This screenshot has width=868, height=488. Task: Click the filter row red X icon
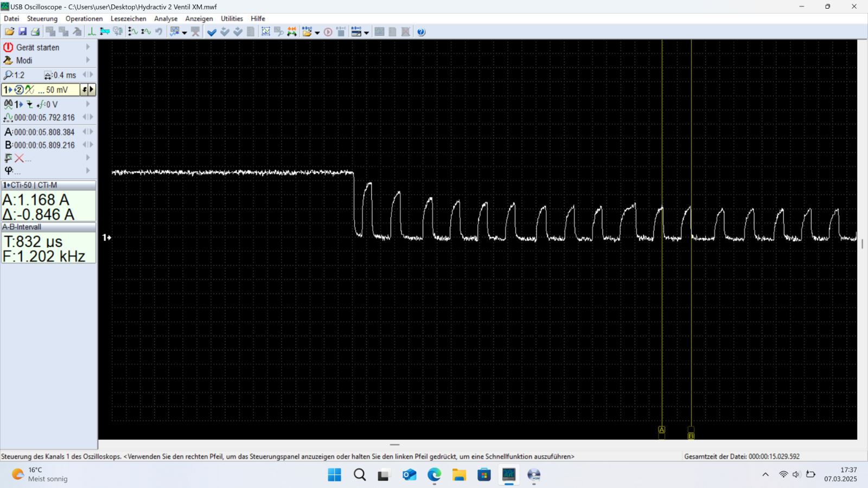[x=19, y=158]
